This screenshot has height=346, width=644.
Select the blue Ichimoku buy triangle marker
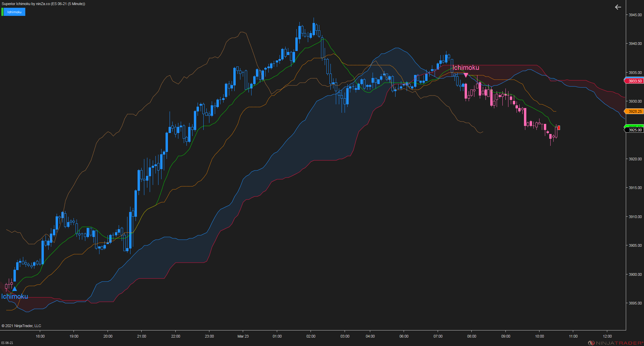[x=14, y=289]
